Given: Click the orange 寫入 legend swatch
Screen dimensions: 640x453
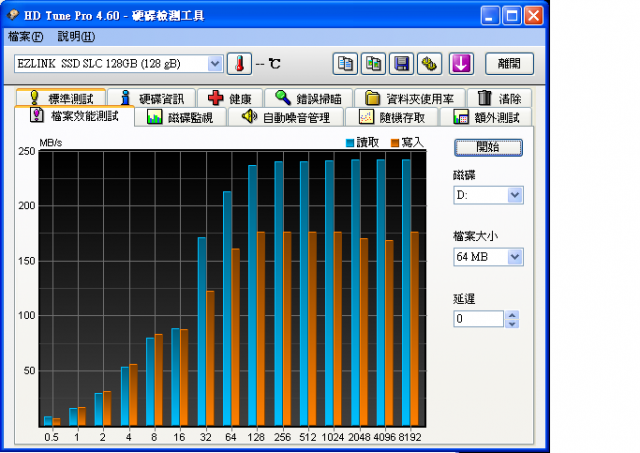Looking at the screenshot, I should [x=395, y=143].
